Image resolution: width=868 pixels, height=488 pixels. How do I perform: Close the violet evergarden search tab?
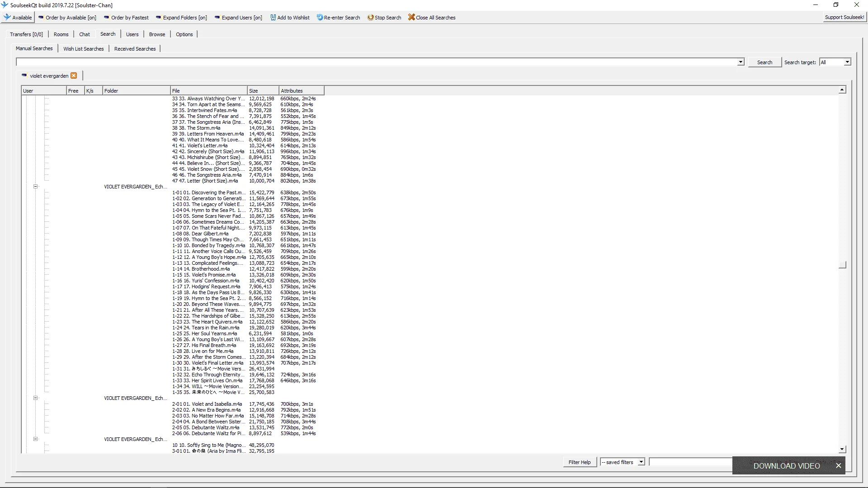tap(74, 75)
